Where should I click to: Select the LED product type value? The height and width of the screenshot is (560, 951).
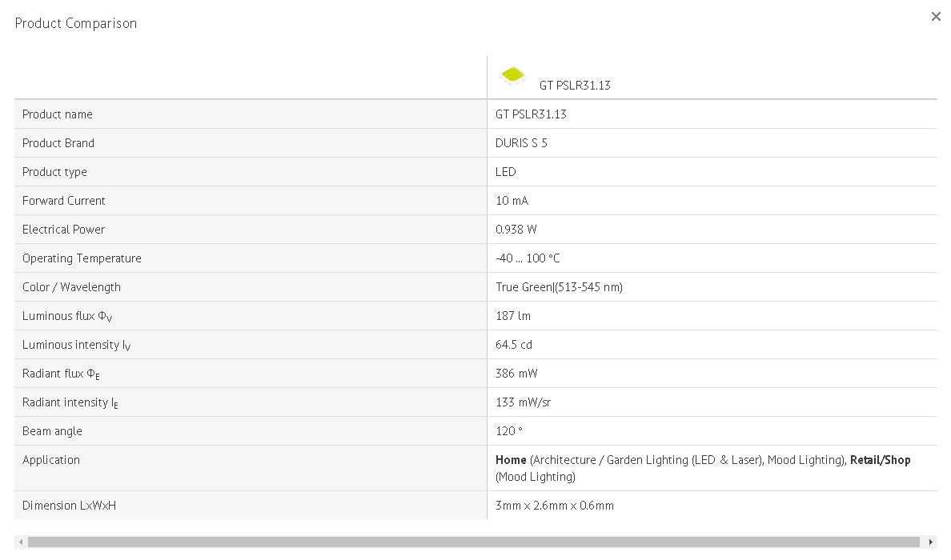505,172
